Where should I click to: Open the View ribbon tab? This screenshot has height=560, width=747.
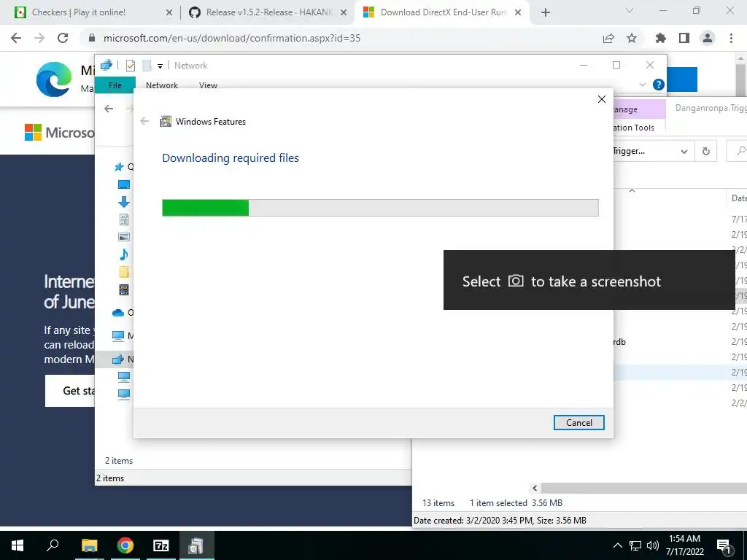click(208, 85)
